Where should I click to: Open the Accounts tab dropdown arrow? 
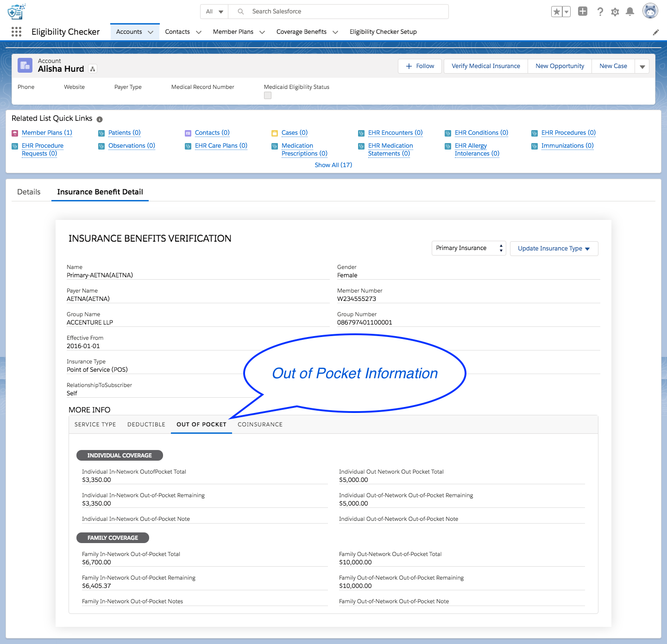(151, 32)
